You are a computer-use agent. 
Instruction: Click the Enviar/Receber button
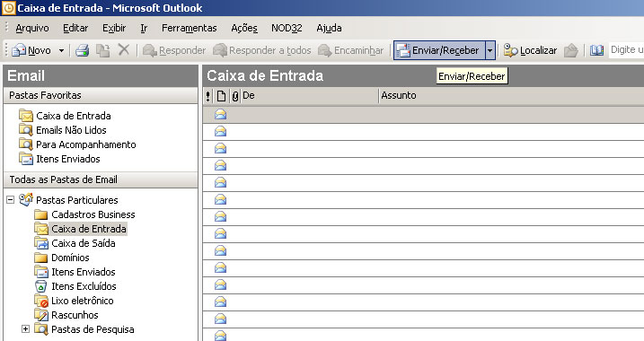439,50
